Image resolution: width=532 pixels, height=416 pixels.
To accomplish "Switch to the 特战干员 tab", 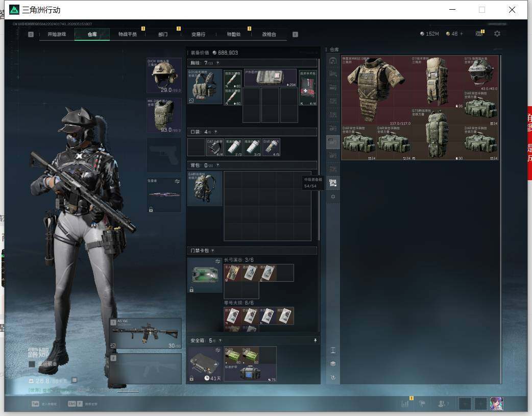I will [x=127, y=34].
